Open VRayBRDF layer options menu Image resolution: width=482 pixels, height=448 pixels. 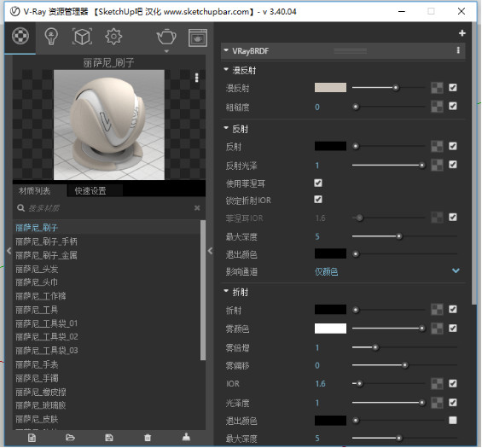(458, 50)
